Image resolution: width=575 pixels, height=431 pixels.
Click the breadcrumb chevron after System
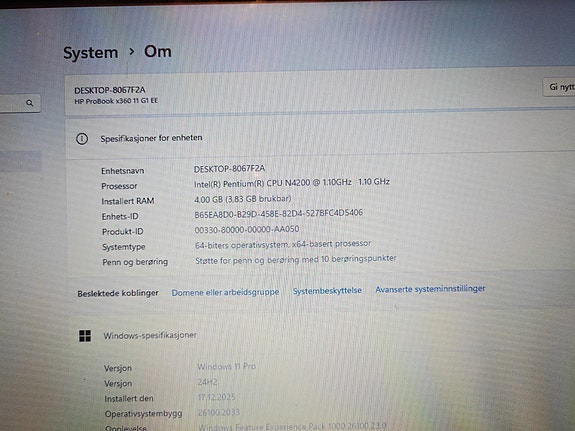pyautogui.click(x=132, y=52)
